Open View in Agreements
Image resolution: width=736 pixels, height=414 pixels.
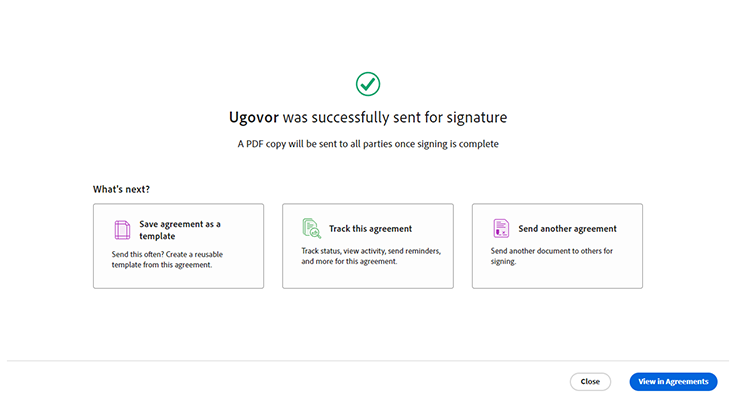673,381
